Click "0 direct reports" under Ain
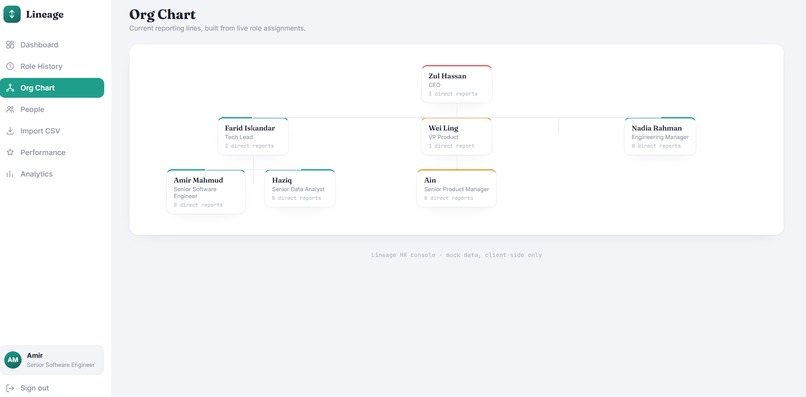 coord(449,198)
